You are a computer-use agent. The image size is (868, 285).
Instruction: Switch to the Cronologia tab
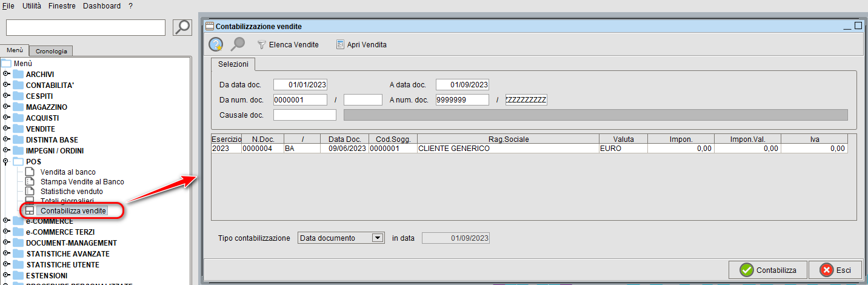(51, 51)
